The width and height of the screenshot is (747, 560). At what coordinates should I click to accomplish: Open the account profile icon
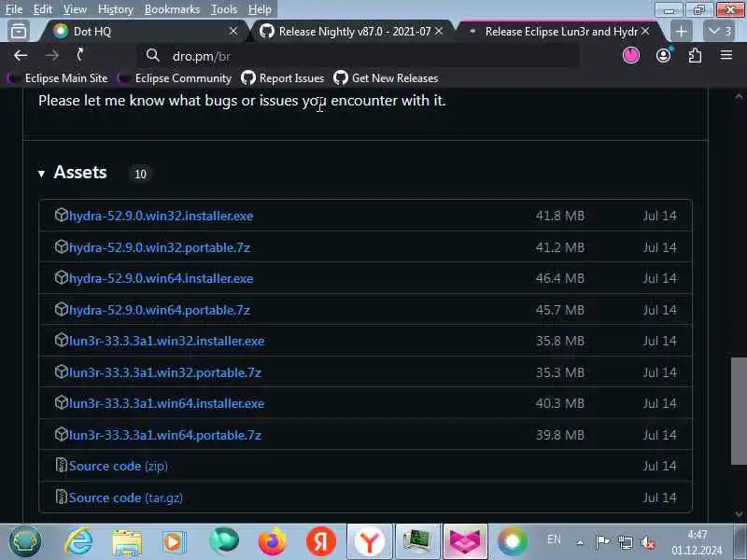[x=663, y=56]
